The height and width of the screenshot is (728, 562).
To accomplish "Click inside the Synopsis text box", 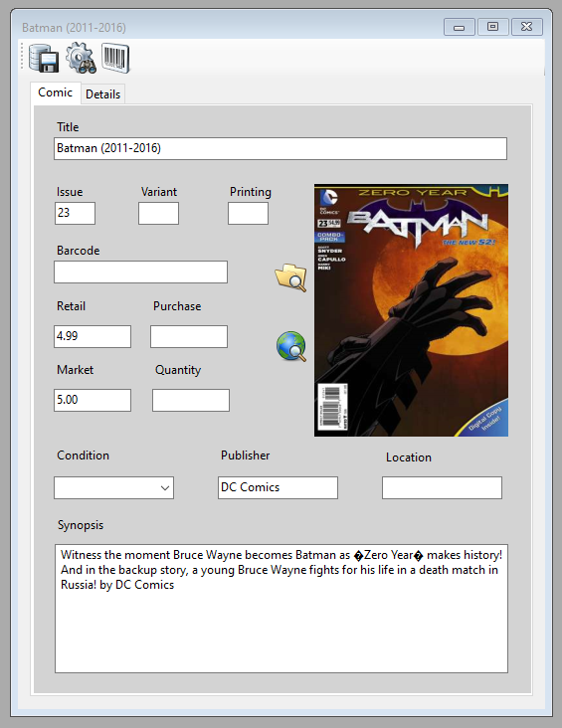I will tap(281, 609).
